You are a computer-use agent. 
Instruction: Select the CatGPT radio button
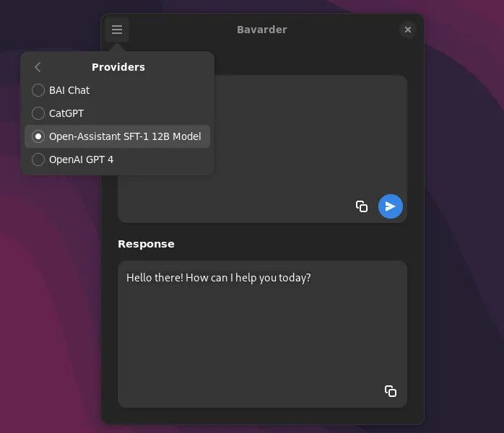coord(38,113)
